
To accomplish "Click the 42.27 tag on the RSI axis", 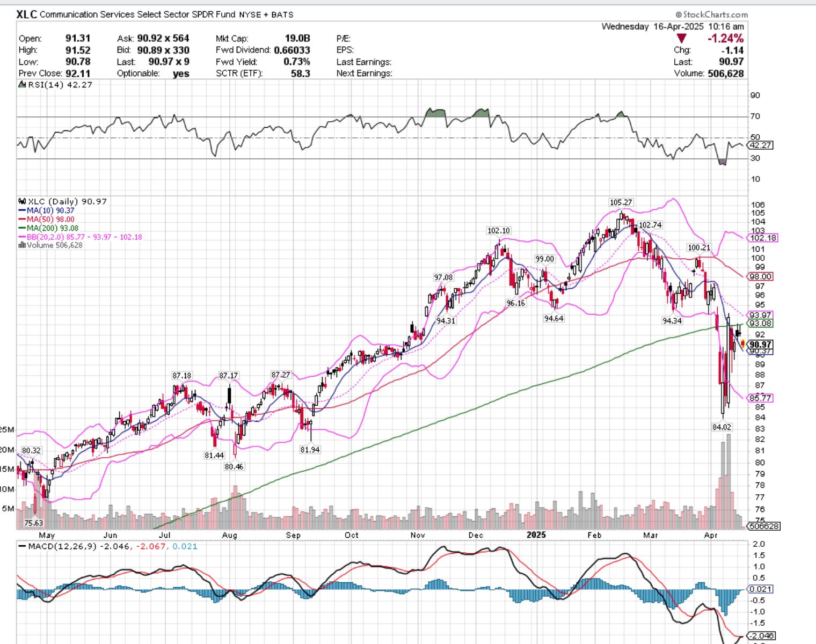I will (x=761, y=145).
